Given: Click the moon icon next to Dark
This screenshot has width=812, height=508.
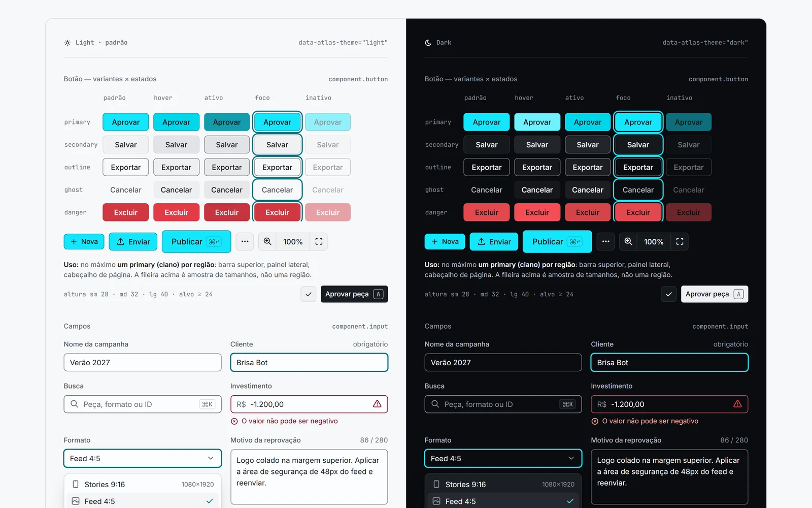Looking at the screenshot, I should click(428, 43).
